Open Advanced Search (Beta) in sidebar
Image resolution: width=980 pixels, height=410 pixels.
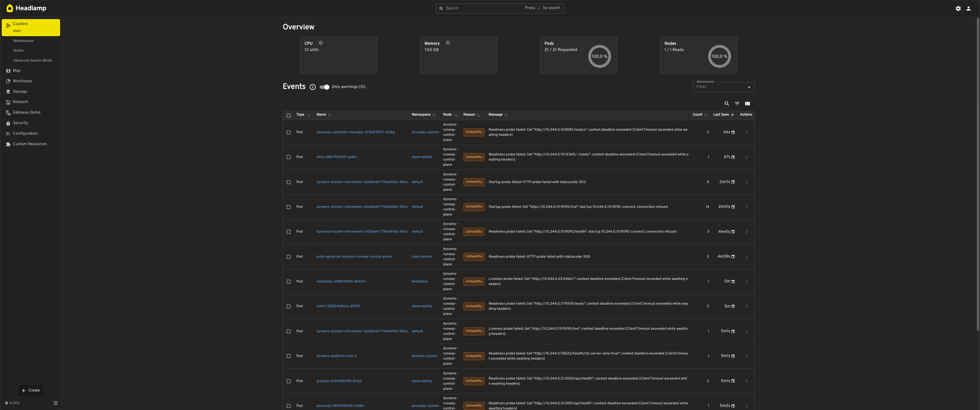[x=33, y=60]
